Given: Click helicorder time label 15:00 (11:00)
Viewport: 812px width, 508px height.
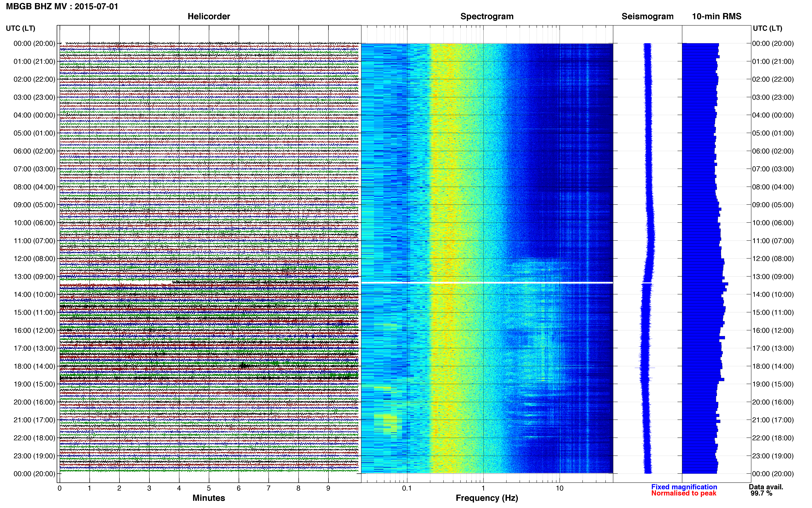Looking at the screenshot, I should tap(34, 312).
